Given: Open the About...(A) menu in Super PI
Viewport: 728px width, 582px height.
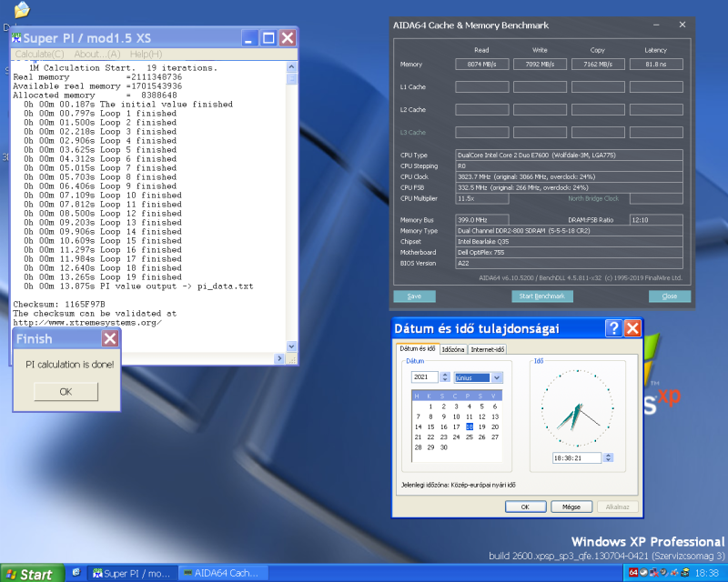Looking at the screenshot, I should coord(97,55).
